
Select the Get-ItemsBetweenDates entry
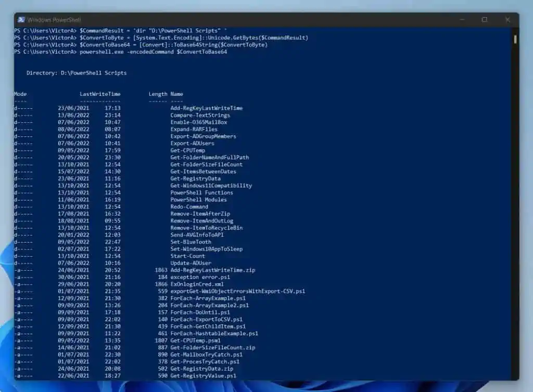204,171
